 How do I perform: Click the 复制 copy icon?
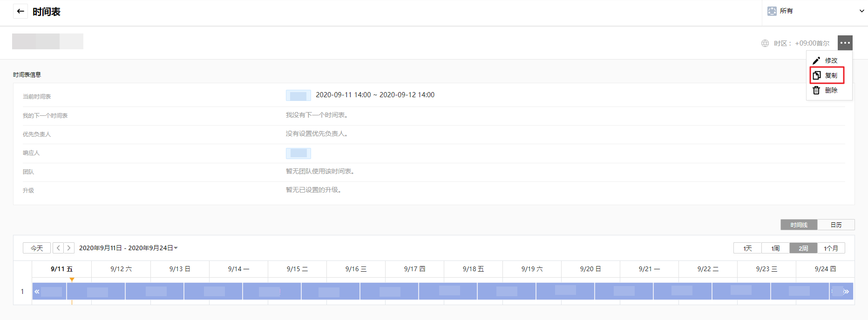tap(816, 75)
